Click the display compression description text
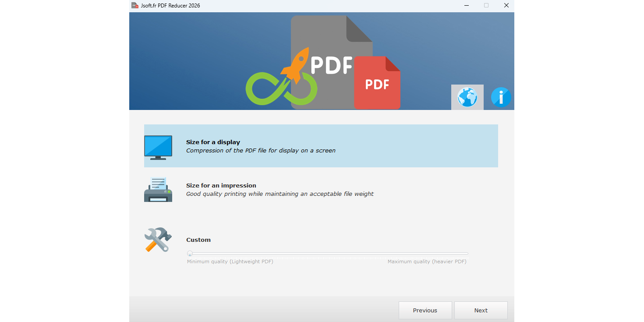 pyautogui.click(x=261, y=150)
